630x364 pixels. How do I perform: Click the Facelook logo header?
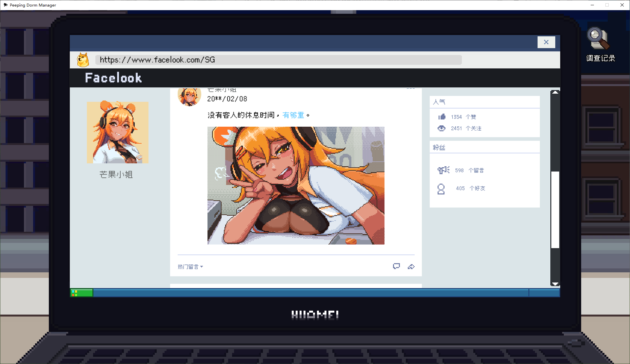pos(113,78)
